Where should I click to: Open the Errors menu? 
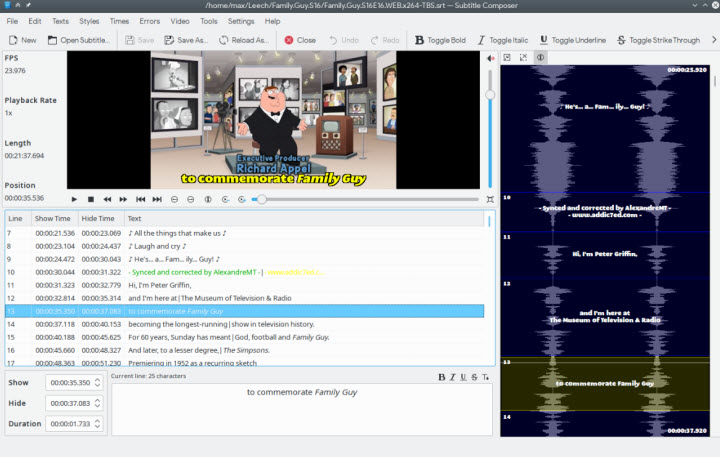149,20
